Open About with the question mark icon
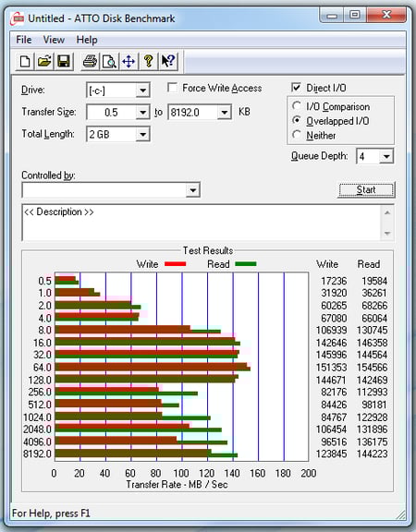Image resolution: width=416 pixels, height=532 pixels. pyautogui.click(x=148, y=61)
